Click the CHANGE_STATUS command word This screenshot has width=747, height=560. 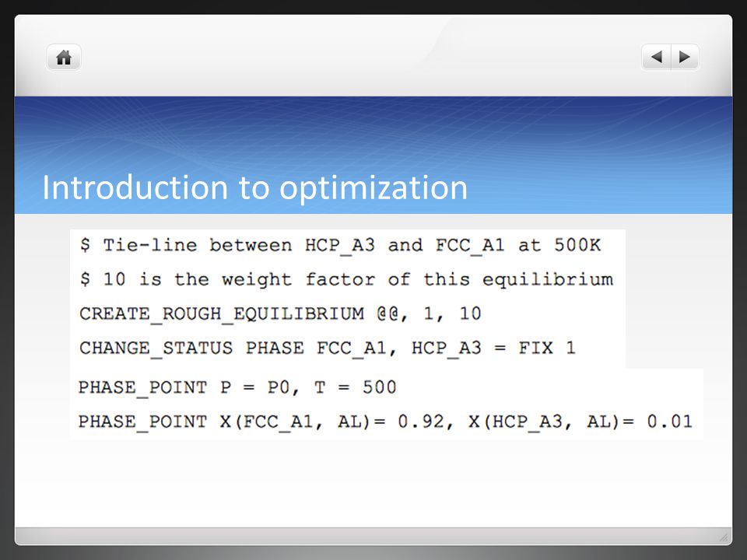156,348
